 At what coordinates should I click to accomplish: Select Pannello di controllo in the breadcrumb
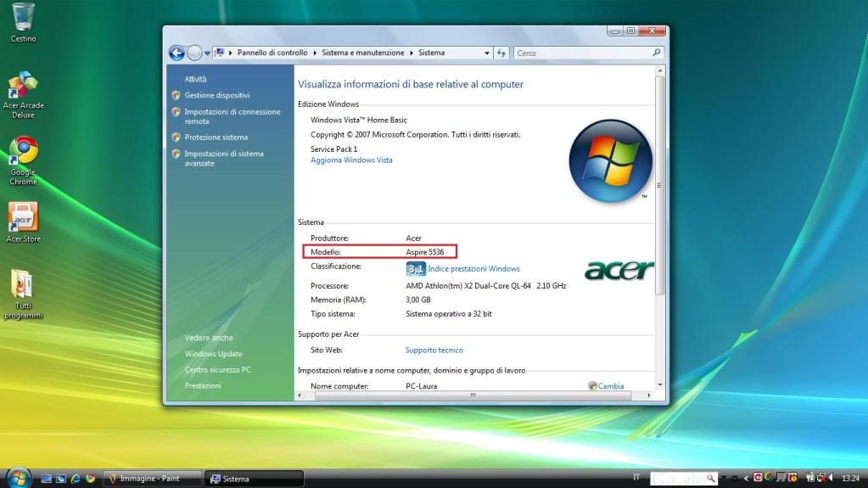[272, 53]
